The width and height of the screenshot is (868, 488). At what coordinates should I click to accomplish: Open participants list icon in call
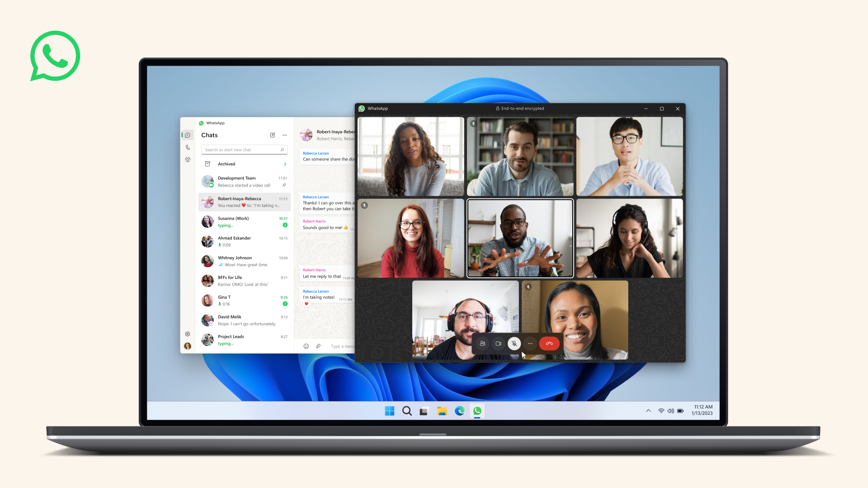(x=483, y=343)
